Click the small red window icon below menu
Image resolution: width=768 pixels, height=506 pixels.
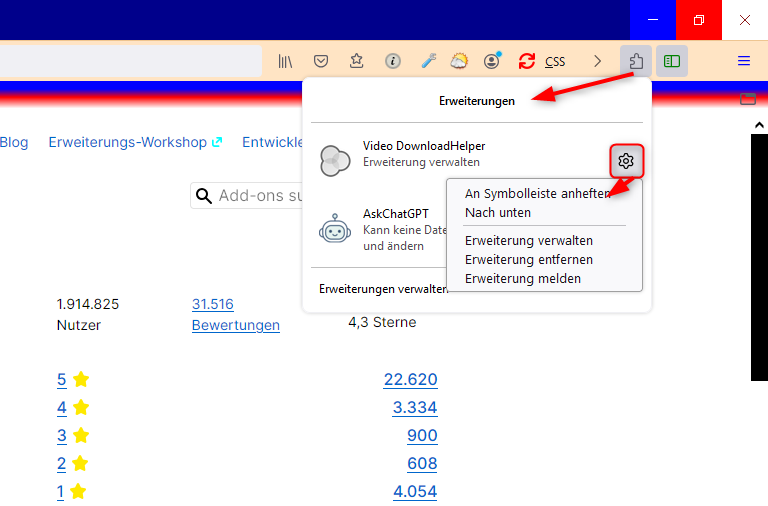(748, 99)
